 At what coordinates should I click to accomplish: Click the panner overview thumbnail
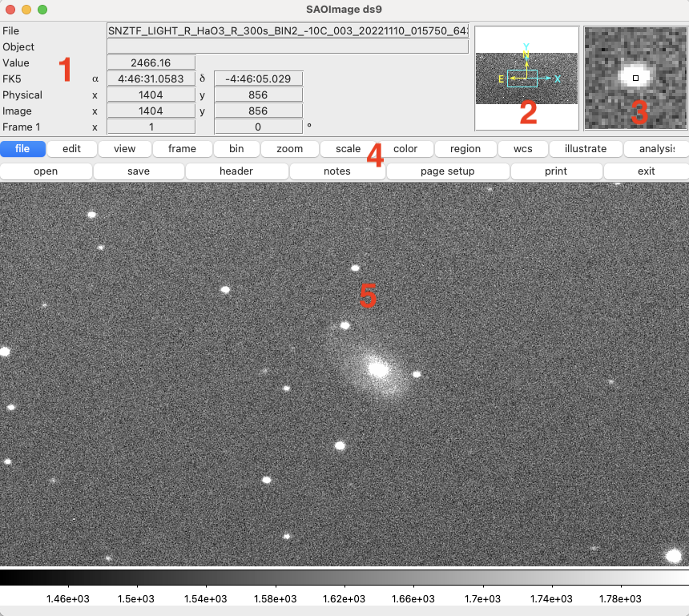(x=526, y=79)
